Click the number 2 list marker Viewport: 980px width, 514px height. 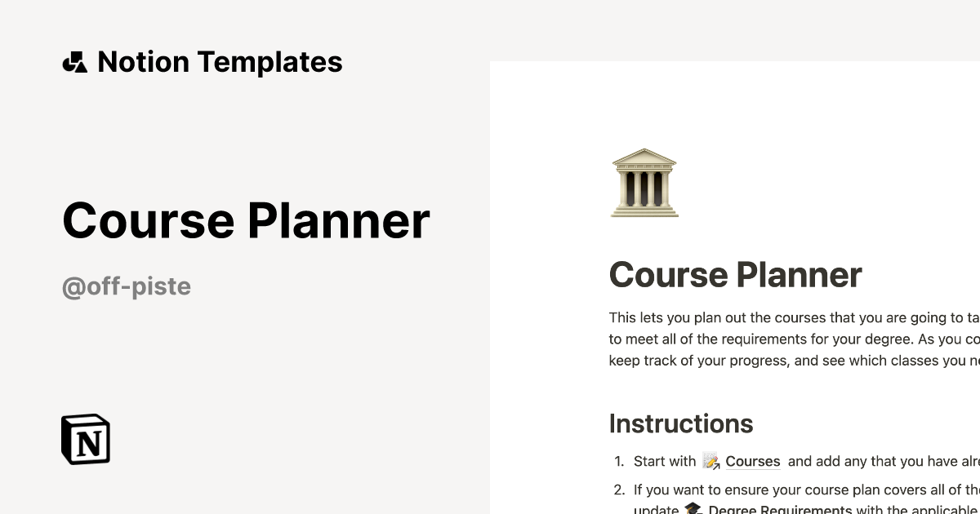(618, 490)
